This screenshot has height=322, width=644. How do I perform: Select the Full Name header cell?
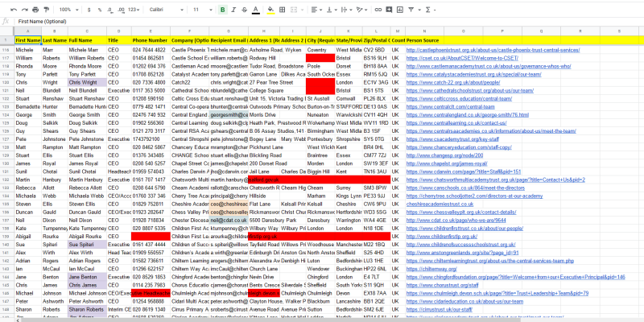pos(88,40)
